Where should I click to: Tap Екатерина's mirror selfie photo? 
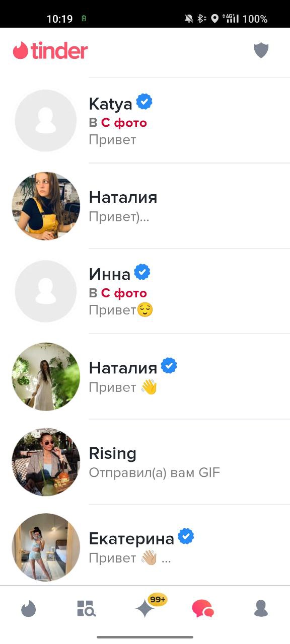click(x=46, y=547)
